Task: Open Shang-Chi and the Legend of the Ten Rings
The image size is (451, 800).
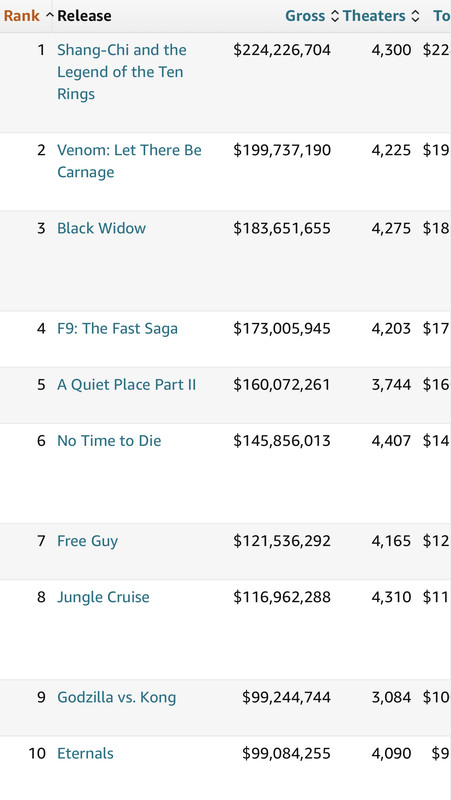Action: click(x=122, y=72)
